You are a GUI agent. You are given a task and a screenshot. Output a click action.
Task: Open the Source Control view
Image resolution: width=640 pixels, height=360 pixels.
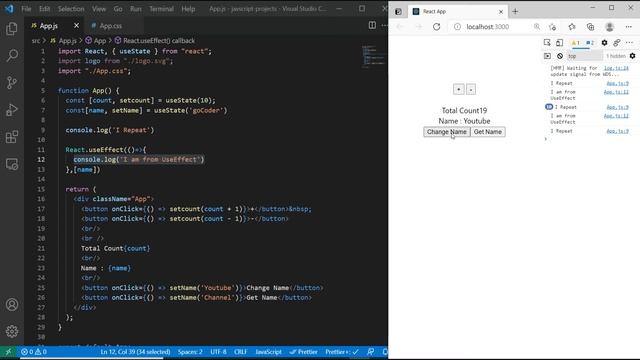click(x=12, y=82)
